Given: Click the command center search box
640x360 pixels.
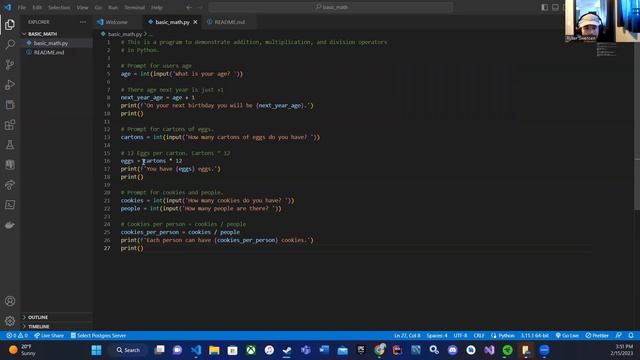Looking at the screenshot, I should pyautogui.click(x=331, y=7).
